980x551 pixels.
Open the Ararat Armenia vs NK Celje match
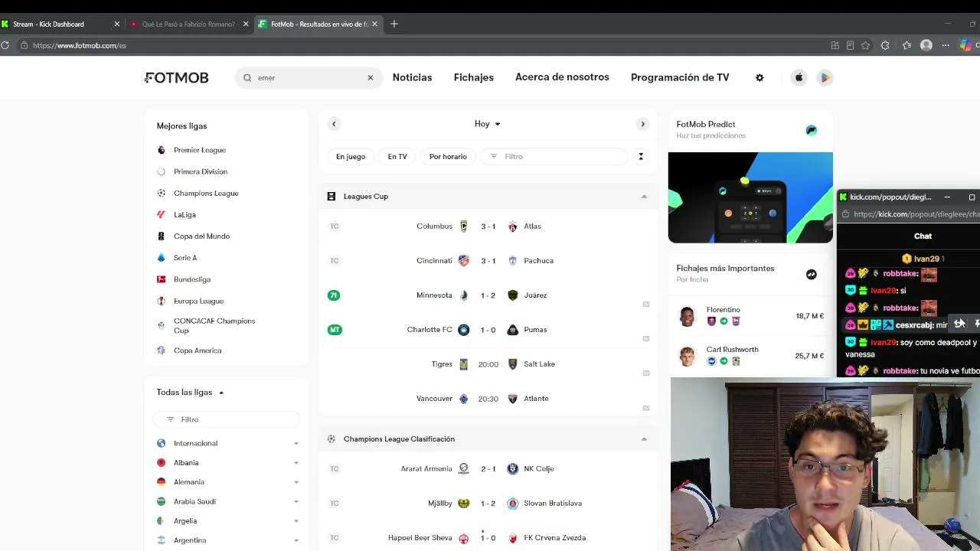coord(488,469)
